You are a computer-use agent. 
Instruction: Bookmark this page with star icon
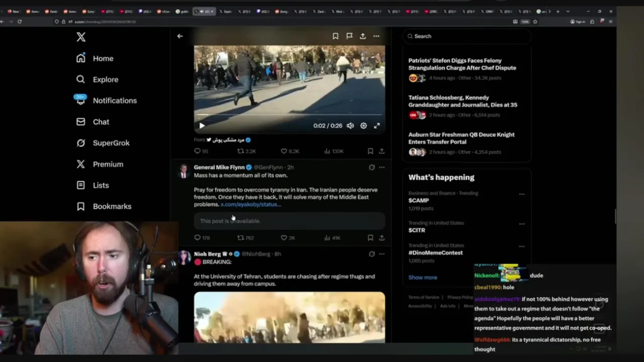pyautogui.click(x=535, y=22)
